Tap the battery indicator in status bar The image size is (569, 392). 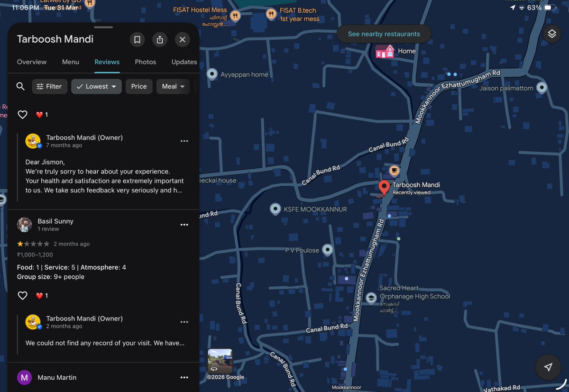click(x=551, y=8)
